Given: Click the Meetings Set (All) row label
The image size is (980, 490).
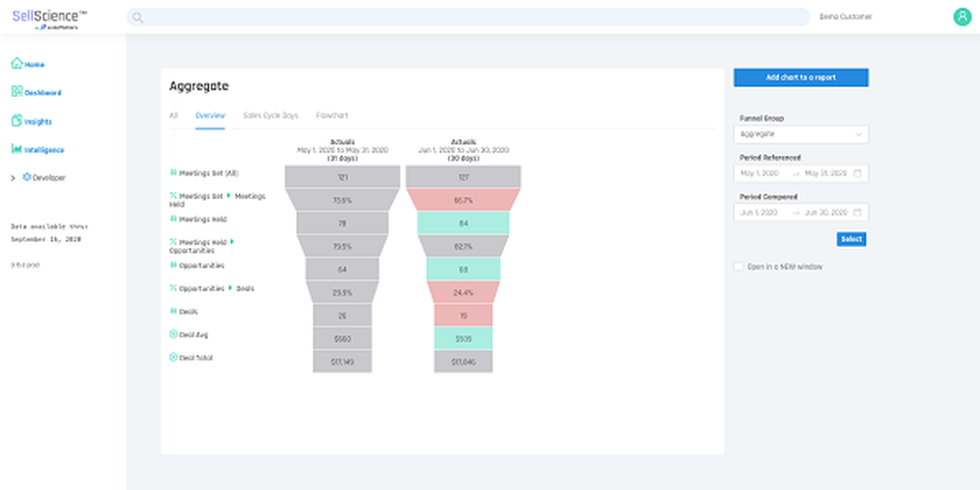Looking at the screenshot, I should point(209,173).
